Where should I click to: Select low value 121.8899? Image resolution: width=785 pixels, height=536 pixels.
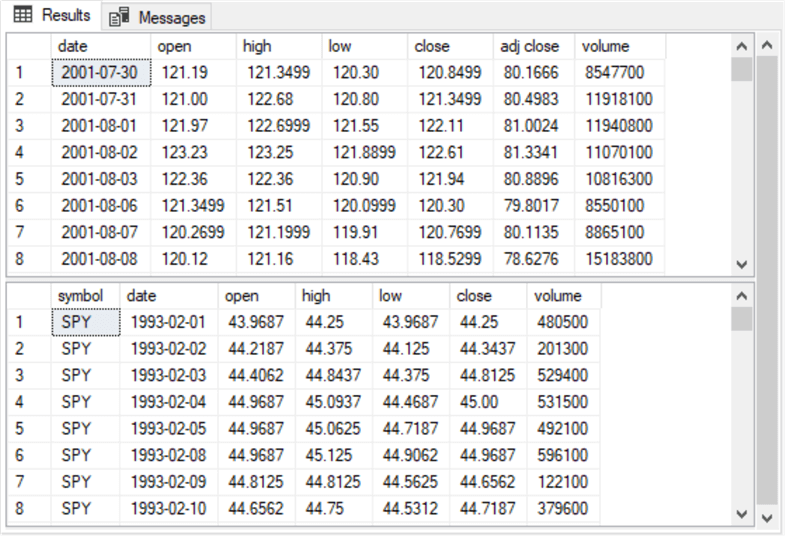tap(364, 152)
